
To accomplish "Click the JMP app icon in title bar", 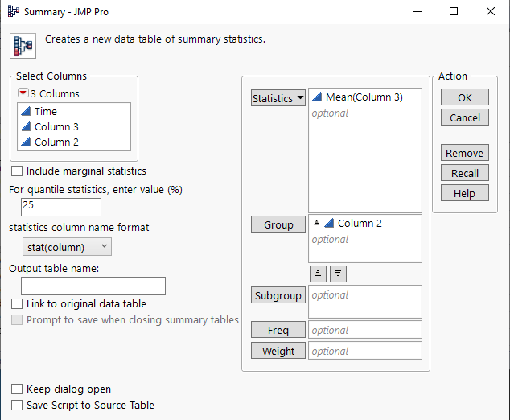I will coord(13,12).
